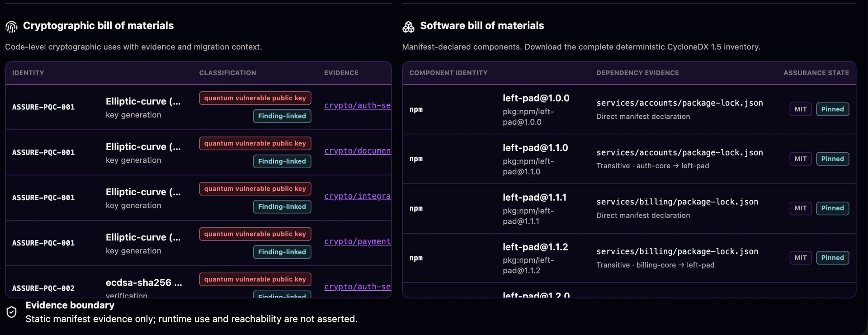The width and height of the screenshot is (868, 335).
Task: Click the CLASSIFICATION column header
Action: (228, 73)
